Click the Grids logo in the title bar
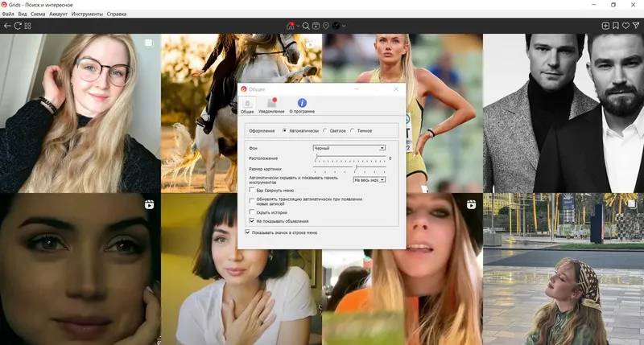644x345 pixels. pos(4,5)
